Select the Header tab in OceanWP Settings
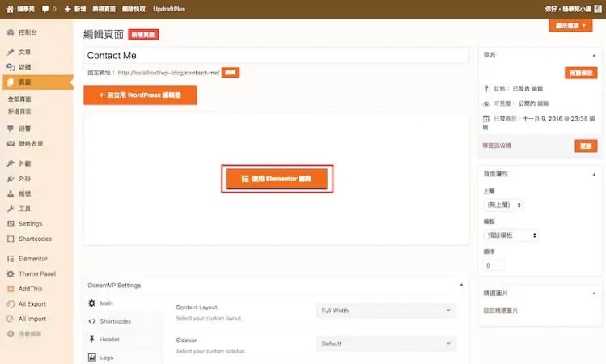The width and height of the screenshot is (606, 364). pos(104,339)
